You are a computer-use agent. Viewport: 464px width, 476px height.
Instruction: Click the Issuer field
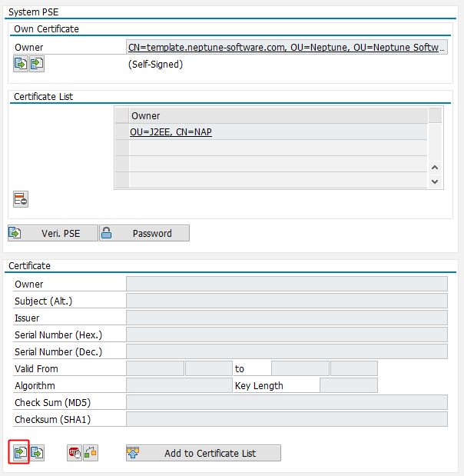tap(287, 318)
